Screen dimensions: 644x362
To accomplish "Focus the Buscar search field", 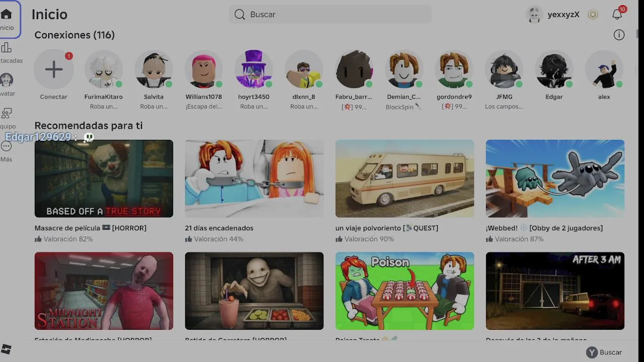I will coord(330,15).
